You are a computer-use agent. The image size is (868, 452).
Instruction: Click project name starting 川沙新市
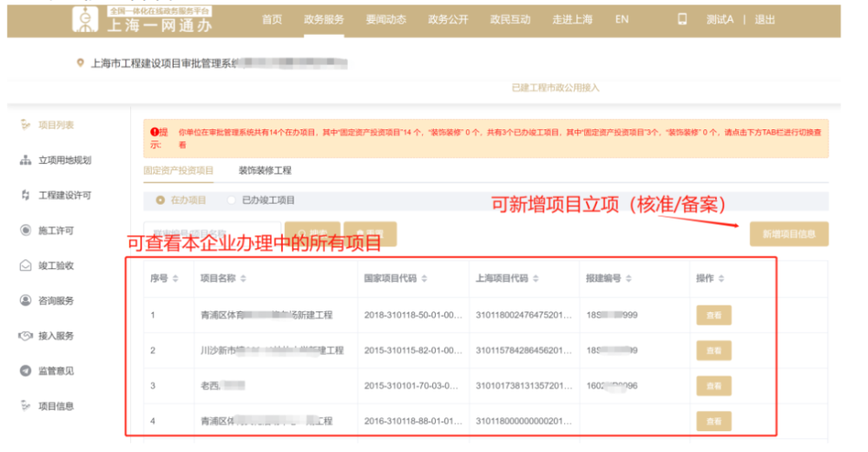click(x=272, y=350)
